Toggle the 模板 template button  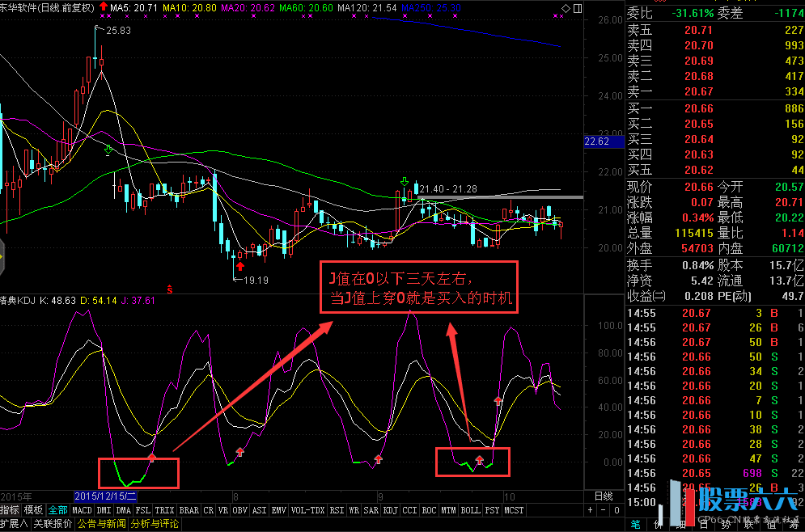34,510
